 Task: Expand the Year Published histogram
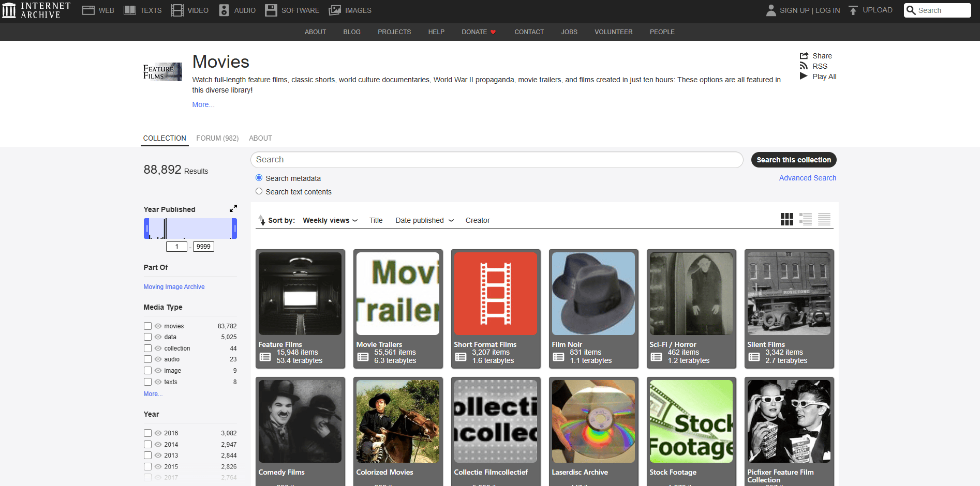[233, 208]
